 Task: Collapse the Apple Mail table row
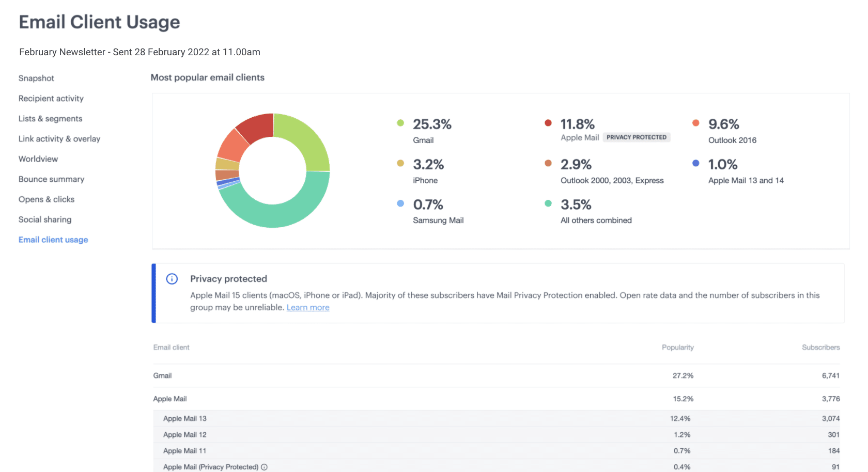tap(170, 399)
